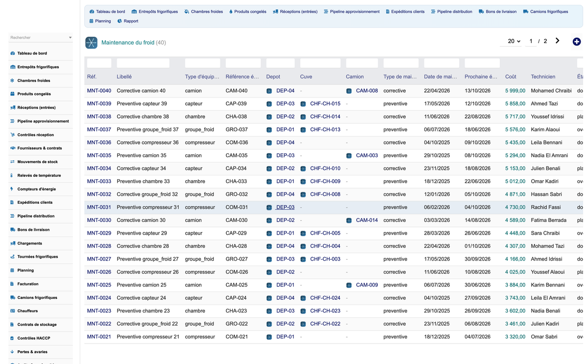Image resolution: width=588 pixels, height=364 pixels.
Task: Open the page size dropdown showing 20
Action: pos(511,41)
